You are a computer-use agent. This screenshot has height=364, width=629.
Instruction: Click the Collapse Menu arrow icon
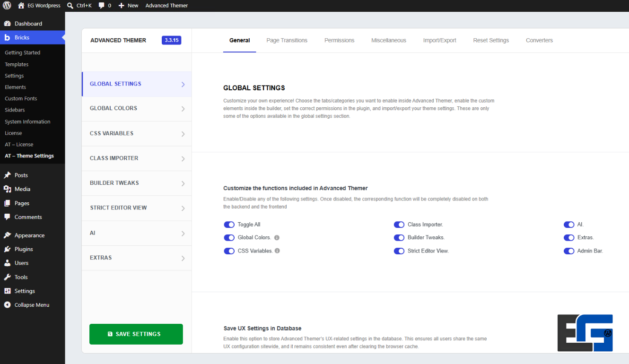click(x=7, y=305)
